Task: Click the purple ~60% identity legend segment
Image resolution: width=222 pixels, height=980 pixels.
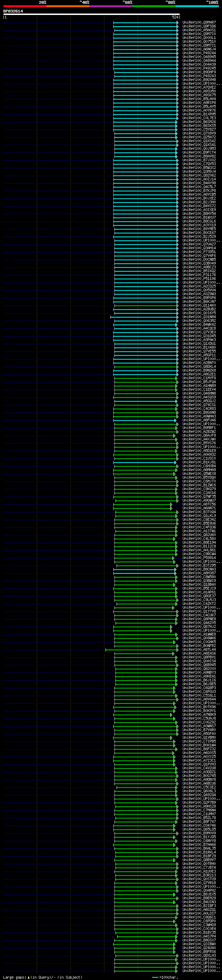Action: (111, 6)
